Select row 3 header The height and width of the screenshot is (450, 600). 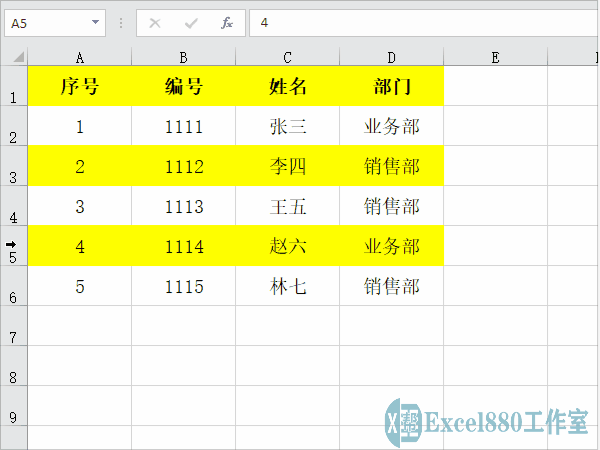pyautogui.click(x=13, y=166)
